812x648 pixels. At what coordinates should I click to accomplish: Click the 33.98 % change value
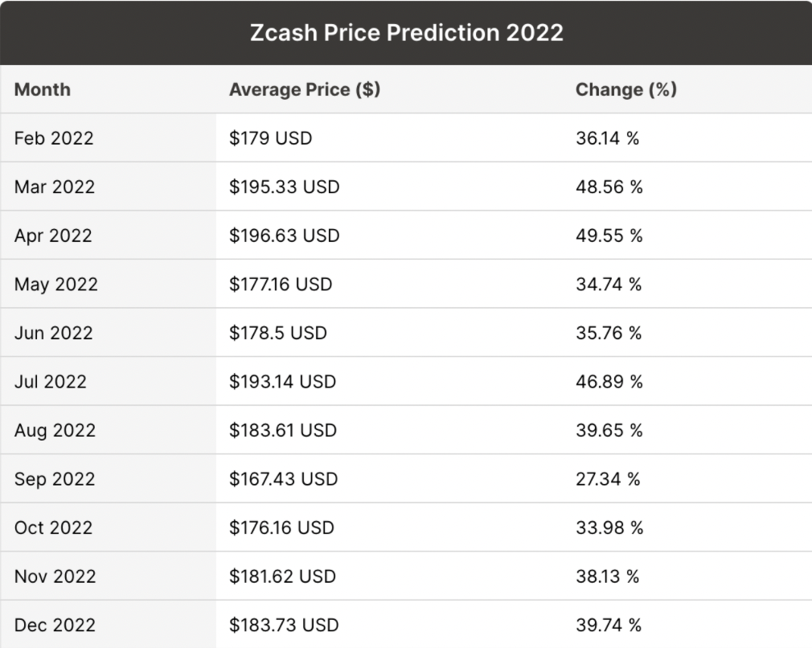(x=609, y=527)
